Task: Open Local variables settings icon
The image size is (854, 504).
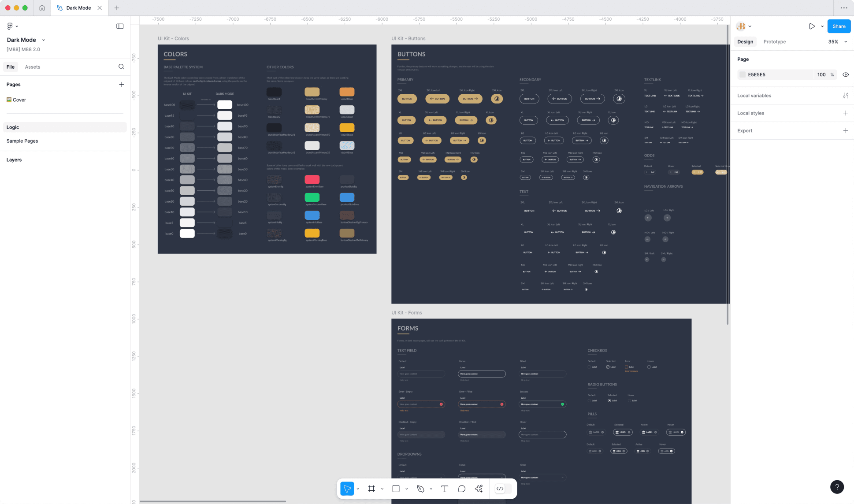Action: [846, 95]
